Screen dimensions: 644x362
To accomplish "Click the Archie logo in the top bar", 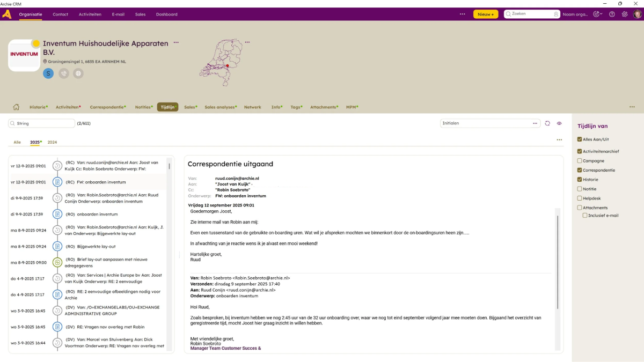I will pyautogui.click(x=6, y=14).
